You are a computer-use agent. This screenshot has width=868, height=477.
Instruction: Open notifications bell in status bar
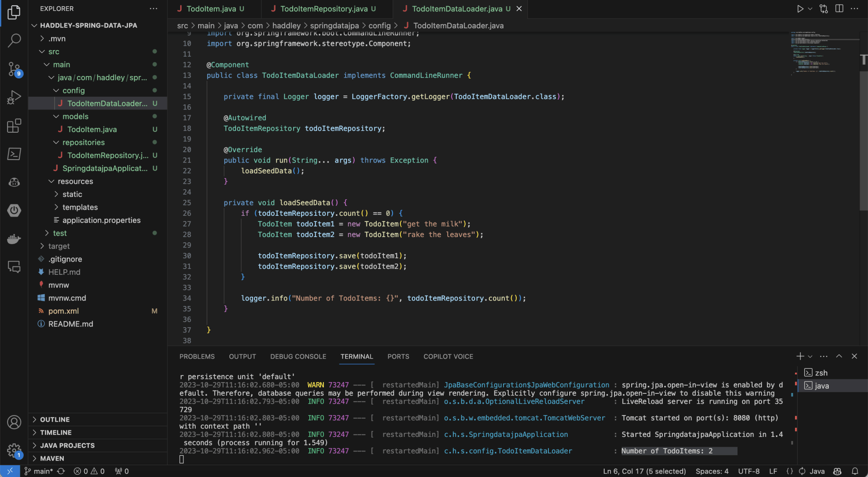tap(855, 471)
